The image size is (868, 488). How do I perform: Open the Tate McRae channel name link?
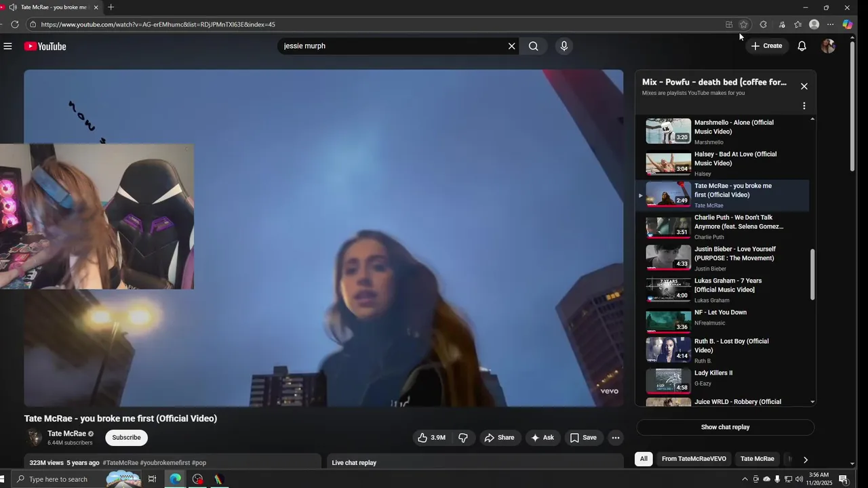66,434
